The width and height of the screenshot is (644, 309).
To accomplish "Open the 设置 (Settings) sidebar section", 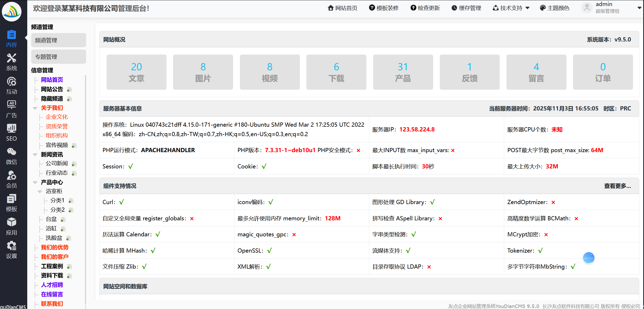I will click(11, 250).
